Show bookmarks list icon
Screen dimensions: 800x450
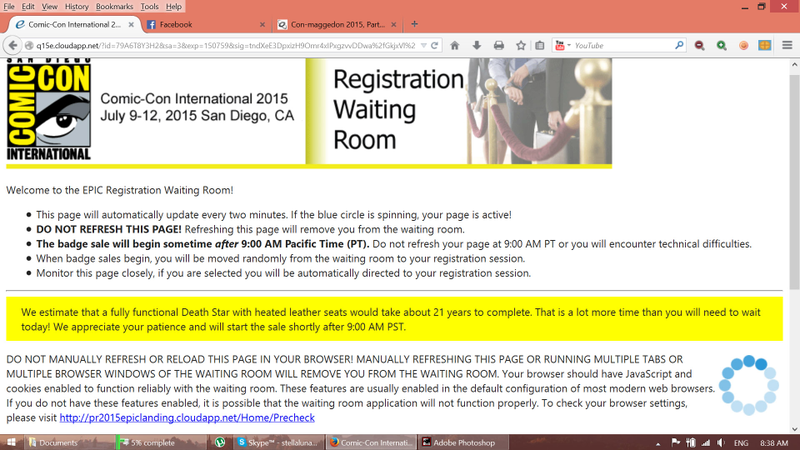click(x=540, y=45)
